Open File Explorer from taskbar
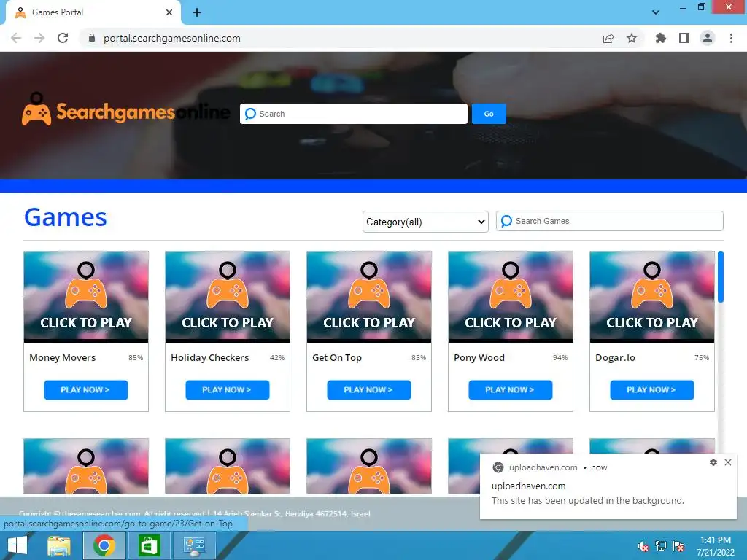The height and width of the screenshot is (560, 747). tap(59, 545)
